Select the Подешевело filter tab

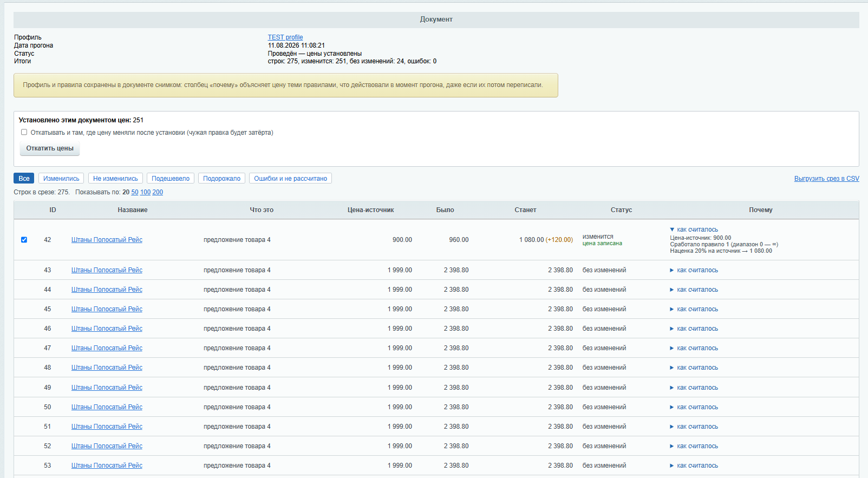pos(171,179)
